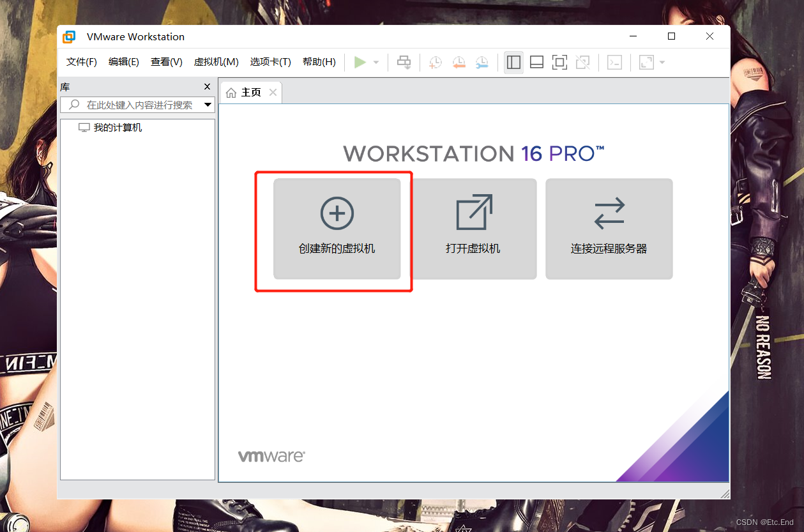Minimize the VMware Workstation window
The height and width of the screenshot is (532, 804).
(x=632, y=36)
